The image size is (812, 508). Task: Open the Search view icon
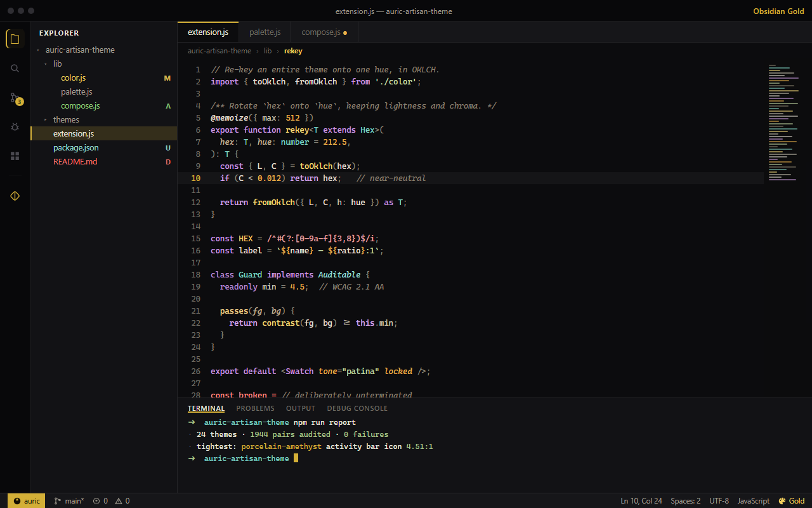pyautogui.click(x=15, y=68)
